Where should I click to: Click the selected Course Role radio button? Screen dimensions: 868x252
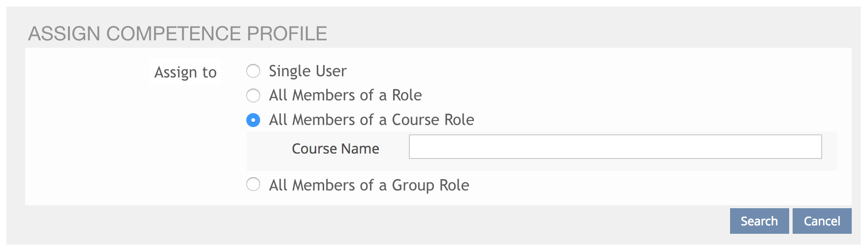click(x=253, y=120)
